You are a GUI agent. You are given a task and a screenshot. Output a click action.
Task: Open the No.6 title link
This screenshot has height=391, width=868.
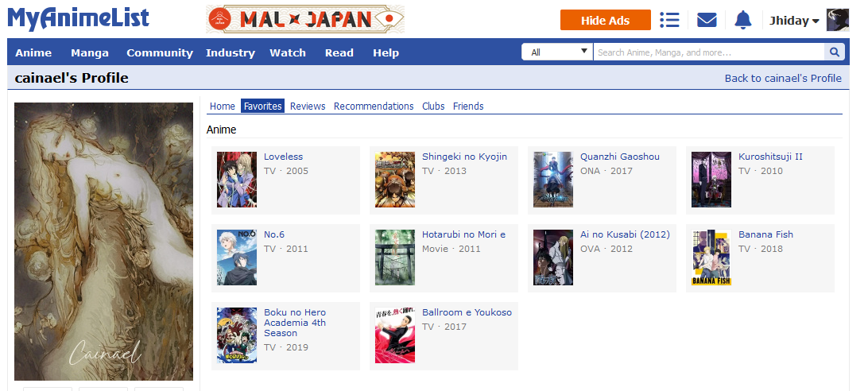click(274, 234)
